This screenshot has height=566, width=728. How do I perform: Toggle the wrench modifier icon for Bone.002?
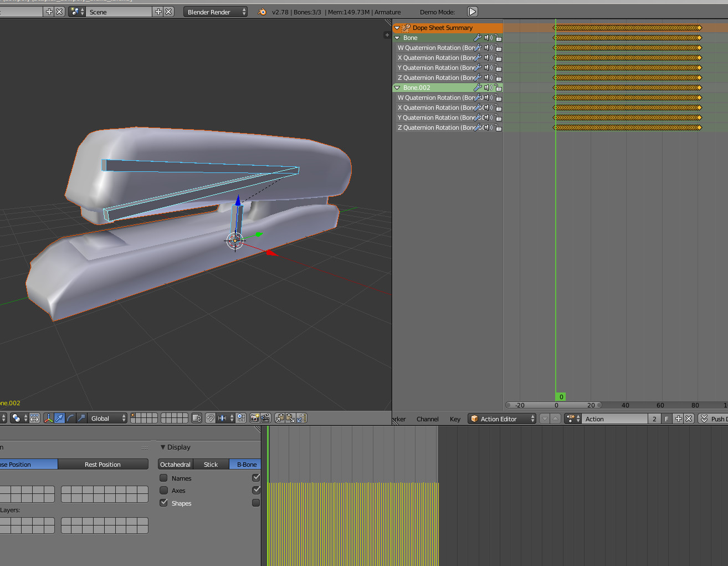coord(478,88)
